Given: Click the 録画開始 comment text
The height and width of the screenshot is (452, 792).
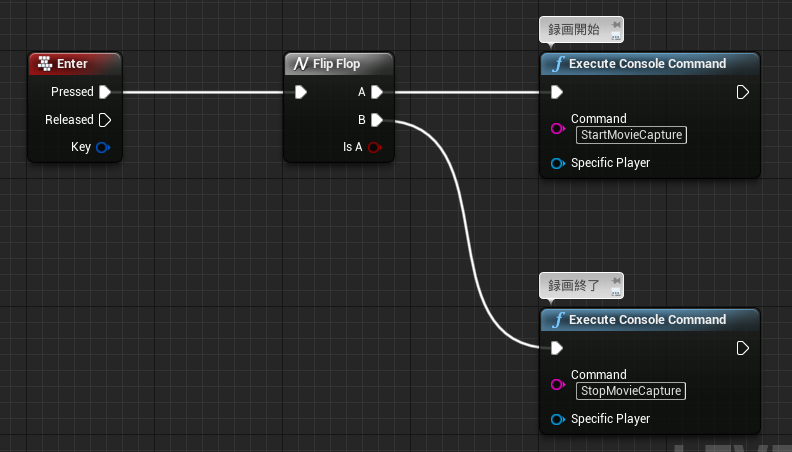Looking at the screenshot, I should point(574,30).
